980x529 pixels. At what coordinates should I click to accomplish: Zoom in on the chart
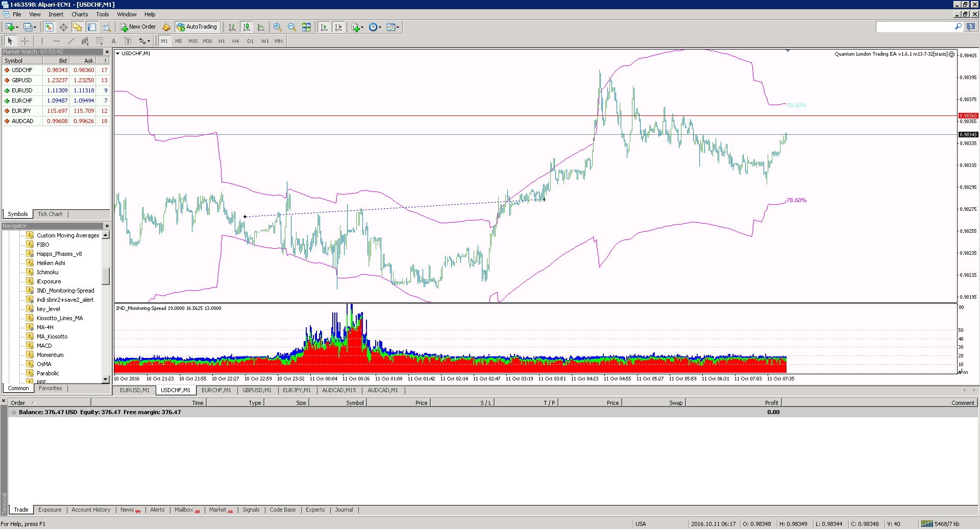coord(278,27)
